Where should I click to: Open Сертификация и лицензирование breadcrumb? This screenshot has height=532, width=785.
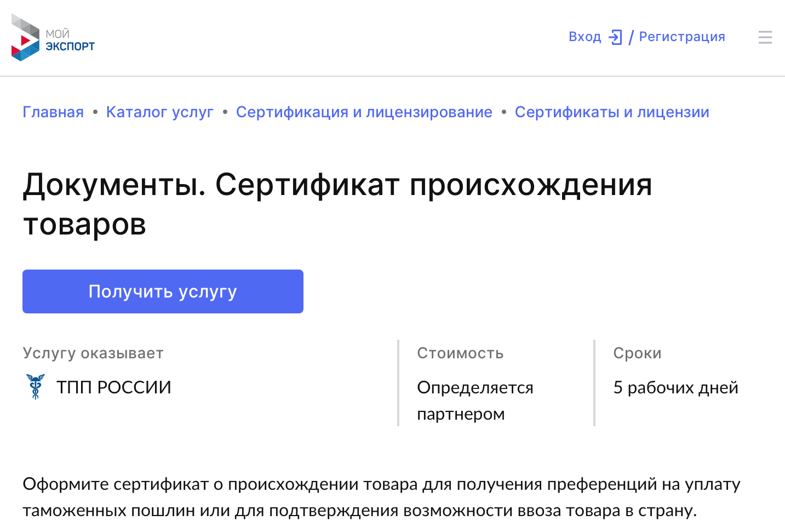pyautogui.click(x=364, y=112)
